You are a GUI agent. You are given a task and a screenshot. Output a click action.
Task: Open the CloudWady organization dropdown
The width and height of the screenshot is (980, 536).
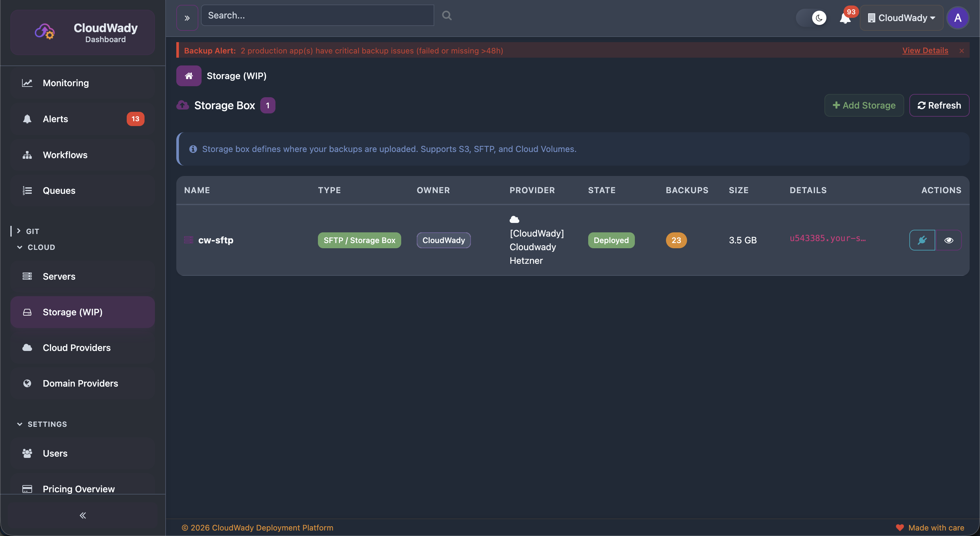[901, 18]
